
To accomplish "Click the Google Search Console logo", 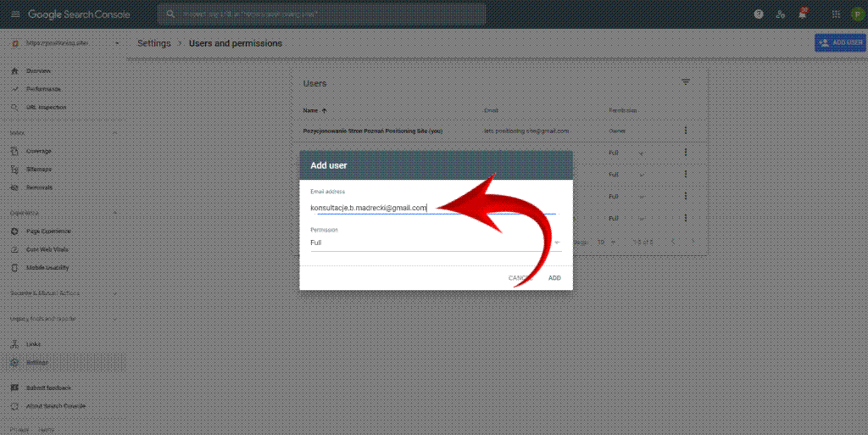I will [79, 14].
